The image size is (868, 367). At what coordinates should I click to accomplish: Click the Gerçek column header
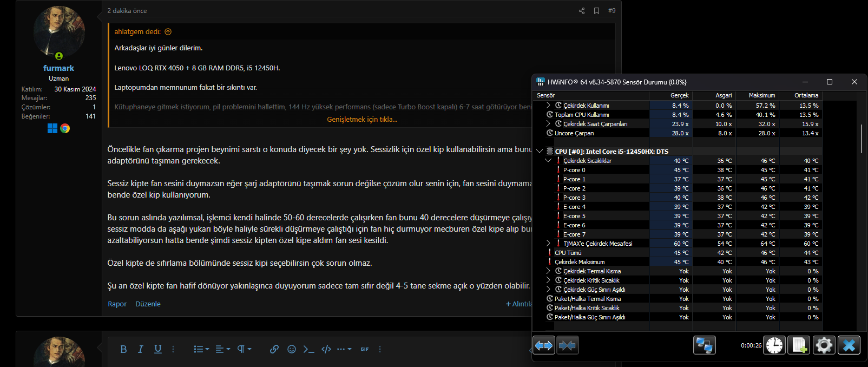671,95
